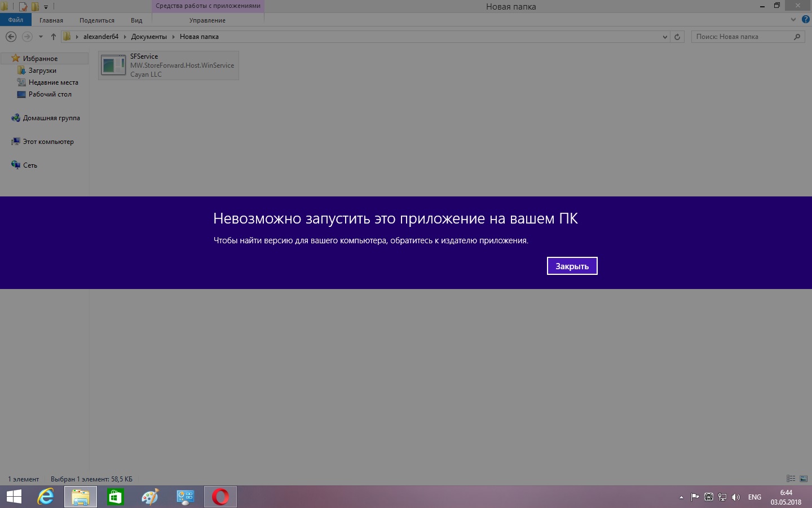Open Загрузки in the navigation pane
The height and width of the screenshot is (508, 812).
(x=42, y=71)
